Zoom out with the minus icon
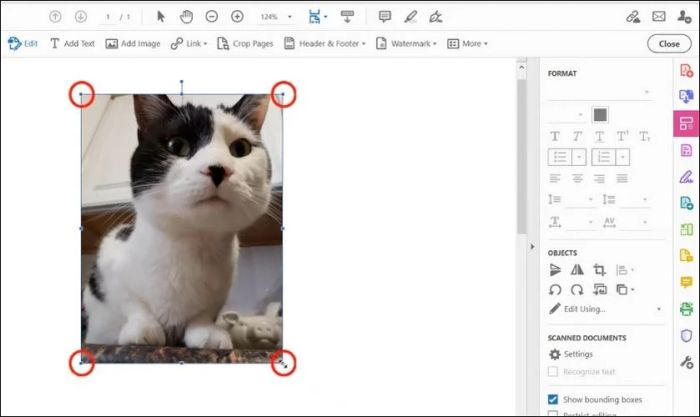The image size is (700, 417). 212,17
